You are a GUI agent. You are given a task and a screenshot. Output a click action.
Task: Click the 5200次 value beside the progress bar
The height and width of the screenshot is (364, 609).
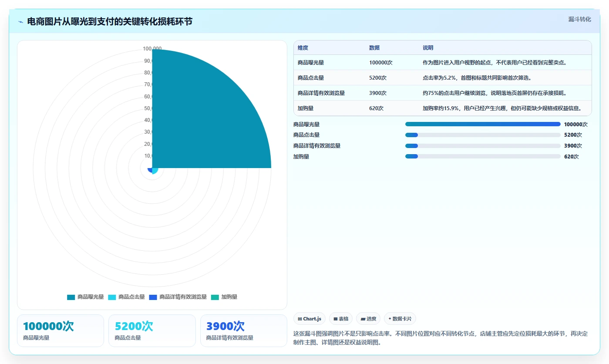[x=573, y=135]
